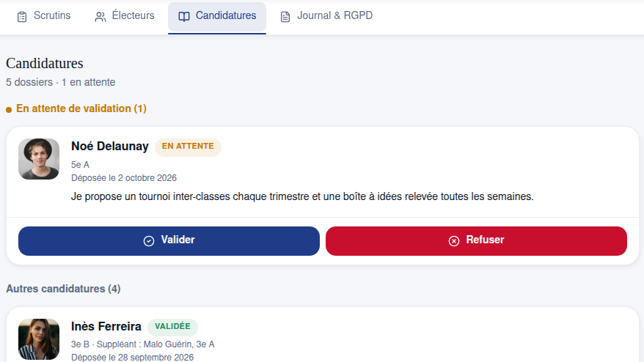644x362 pixels.
Task: Click 'Suppléant : Malo Guérin, 3e A' line
Action: pyautogui.click(x=155, y=344)
